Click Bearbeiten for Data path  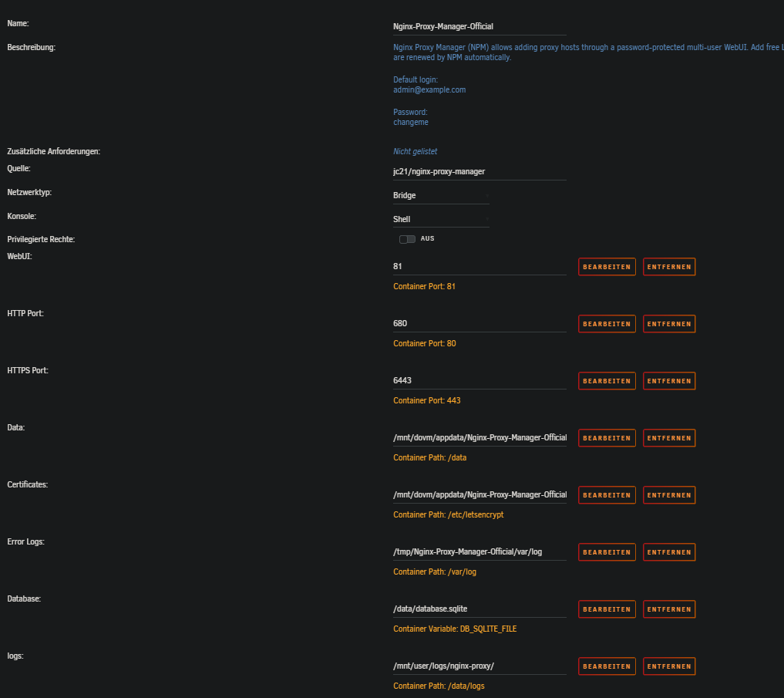point(607,438)
